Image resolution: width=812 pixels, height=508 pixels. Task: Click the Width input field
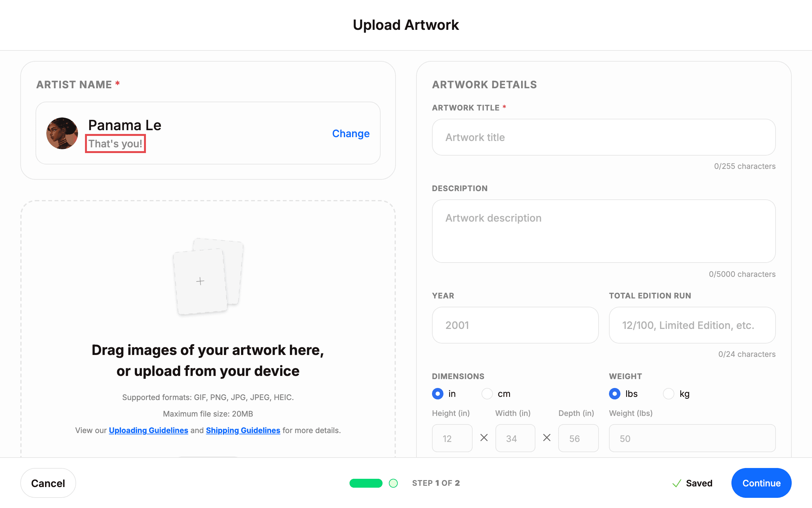point(515,438)
